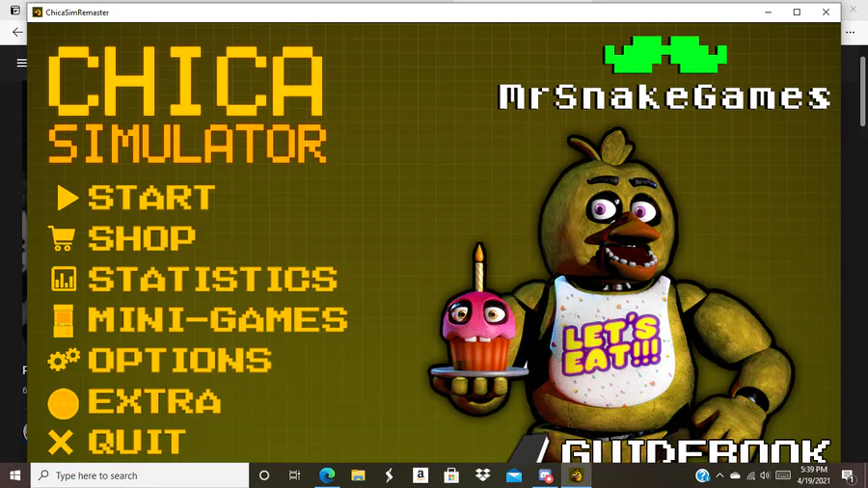Image resolution: width=868 pixels, height=488 pixels.
Task: Open Dropbox from the taskbar
Action: 483,475
